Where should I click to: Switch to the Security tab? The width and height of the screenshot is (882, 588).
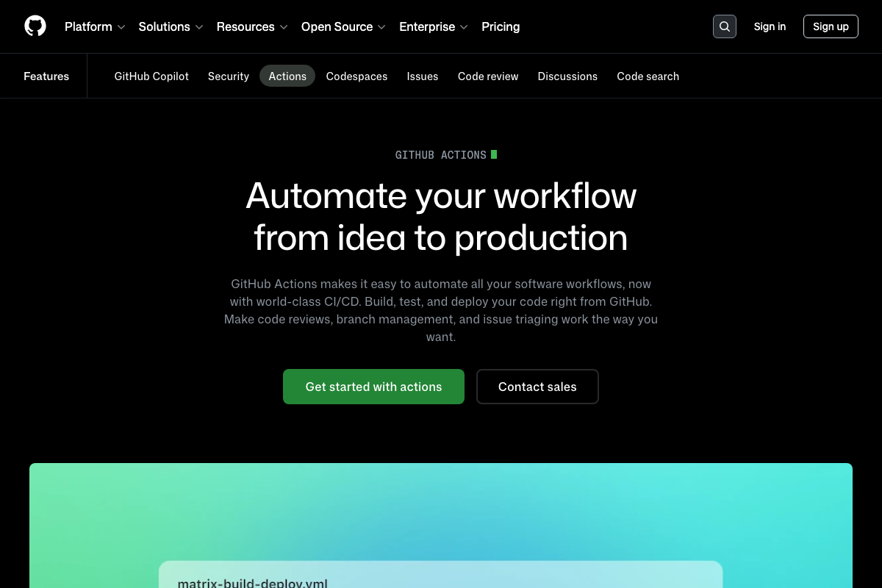pyautogui.click(x=229, y=76)
